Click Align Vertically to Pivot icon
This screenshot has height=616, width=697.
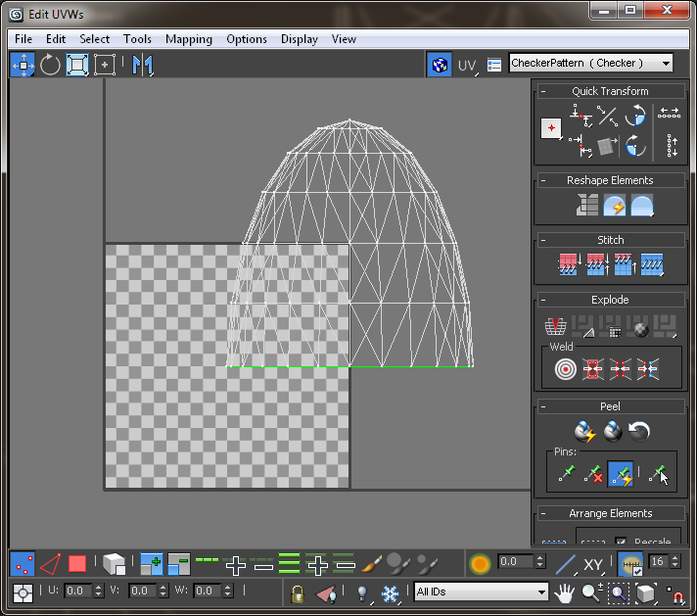coord(581,146)
